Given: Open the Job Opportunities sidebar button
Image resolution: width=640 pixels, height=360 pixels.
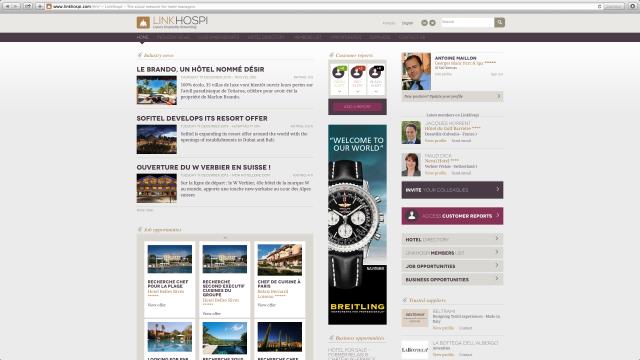Looking at the screenshot, I should coord(452,266).
